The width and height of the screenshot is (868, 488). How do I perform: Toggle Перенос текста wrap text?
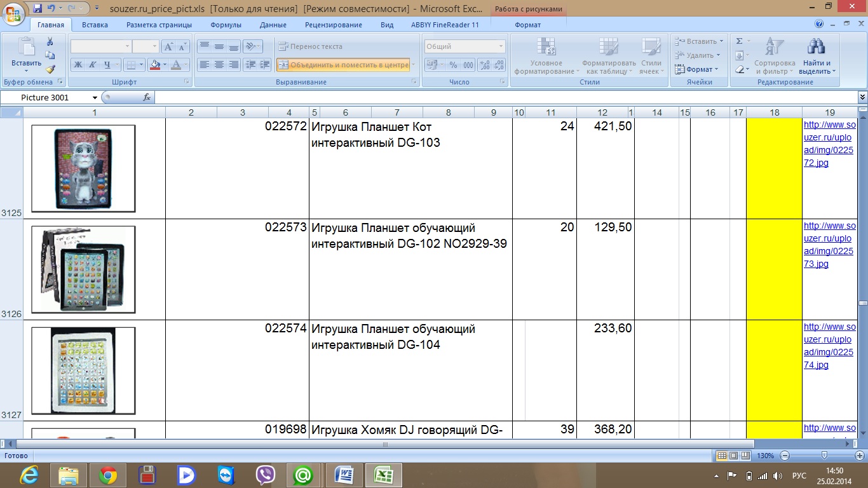click(310, 46)
